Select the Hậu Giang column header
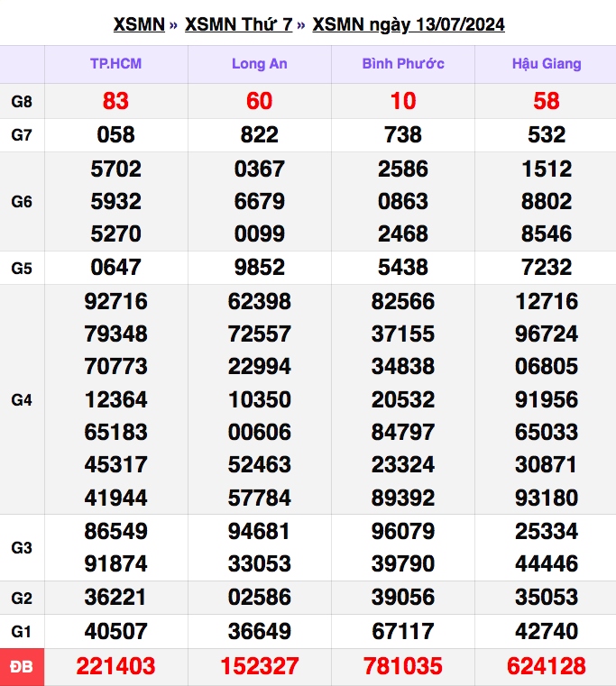Screen dimensions: 616x686 point(547,64)
